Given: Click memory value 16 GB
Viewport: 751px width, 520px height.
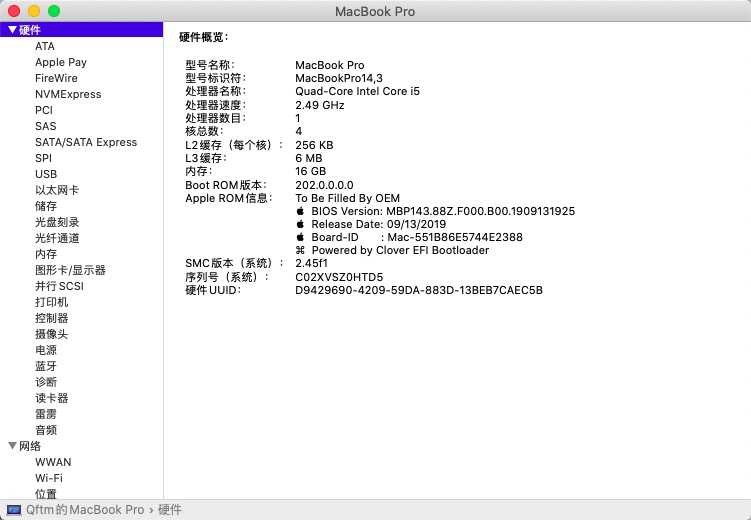Looking at the screenshot, I should (x=310, y=171).
